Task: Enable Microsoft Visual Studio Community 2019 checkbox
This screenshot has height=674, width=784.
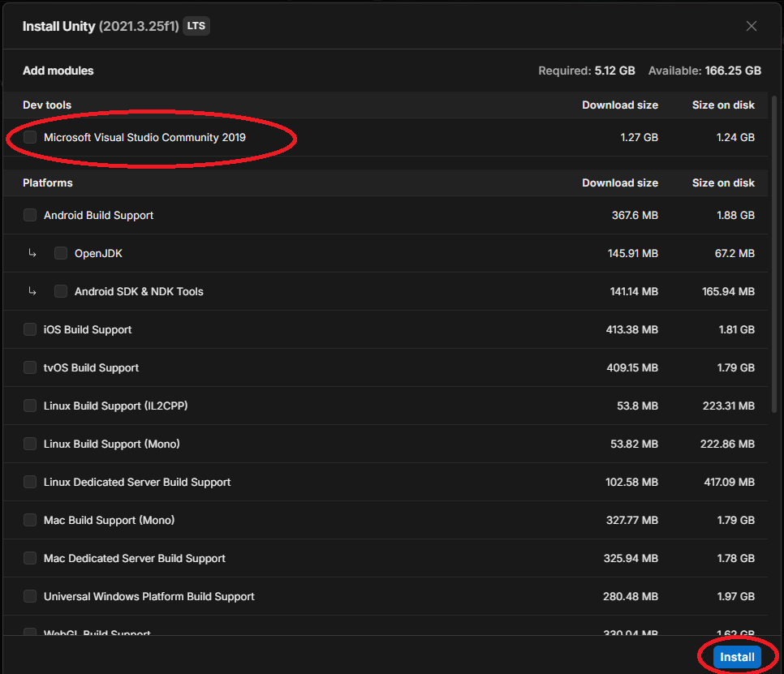Action: click(x=30, y=137)
